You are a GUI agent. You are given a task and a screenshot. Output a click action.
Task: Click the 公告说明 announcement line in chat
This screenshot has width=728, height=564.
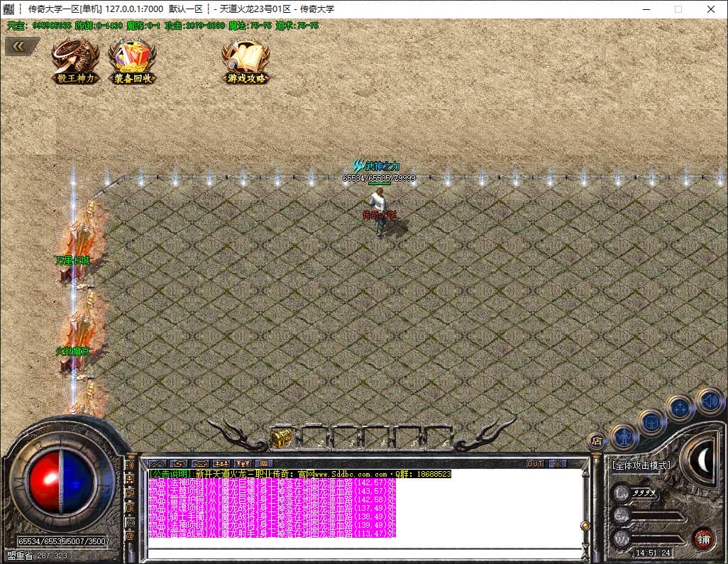(x=300, y=474)
